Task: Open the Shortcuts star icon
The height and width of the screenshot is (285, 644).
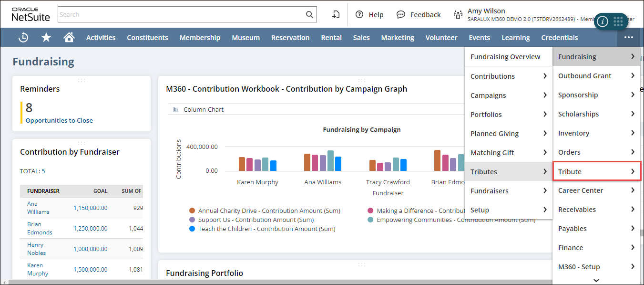Action: (46, 37)
